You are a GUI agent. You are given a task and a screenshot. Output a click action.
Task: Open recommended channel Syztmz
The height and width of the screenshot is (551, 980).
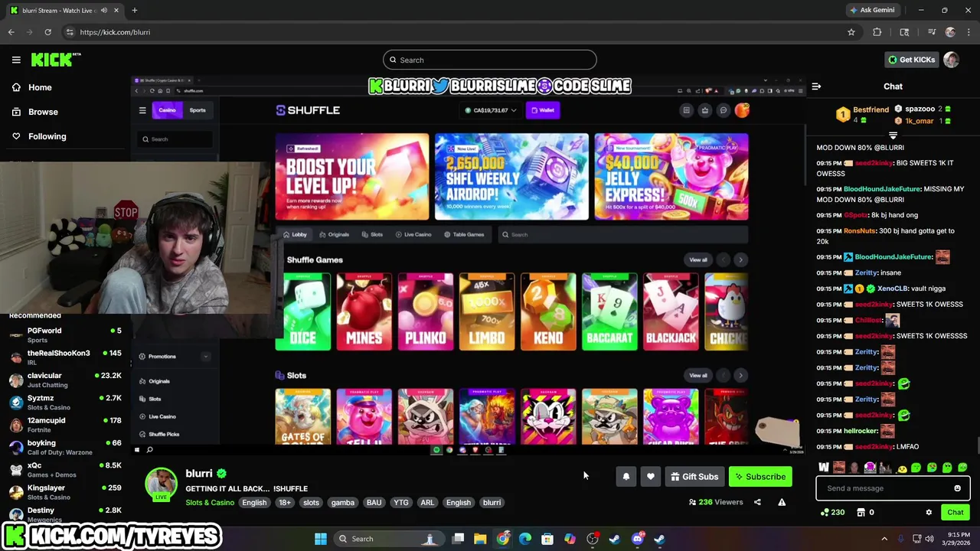pos(65,402)
